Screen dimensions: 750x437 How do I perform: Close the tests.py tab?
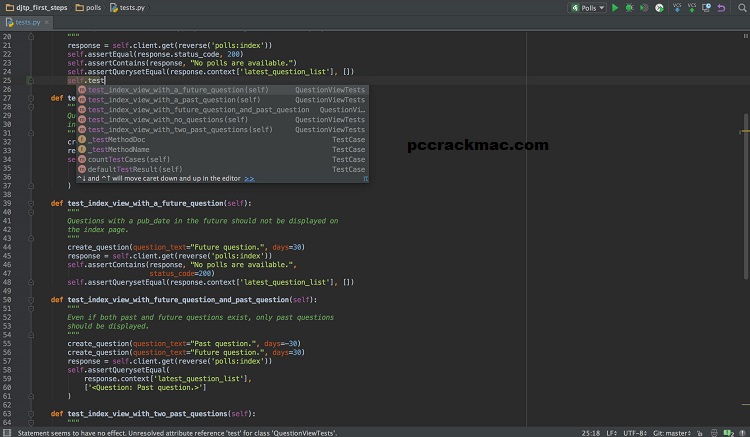pyautogui.click(x=46, y=22)
